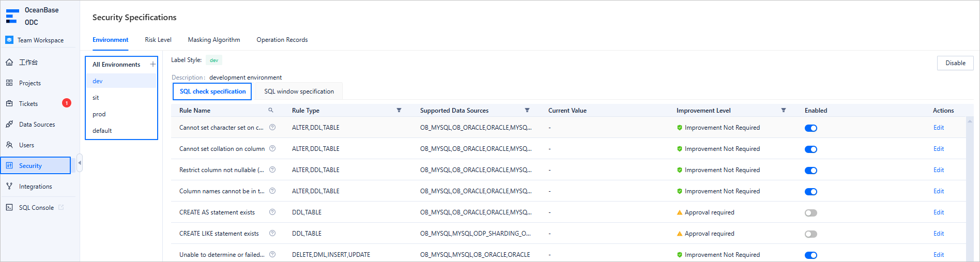Click the OceanBase ODC logo
This screenshot has width=980, height=262.
12,16
